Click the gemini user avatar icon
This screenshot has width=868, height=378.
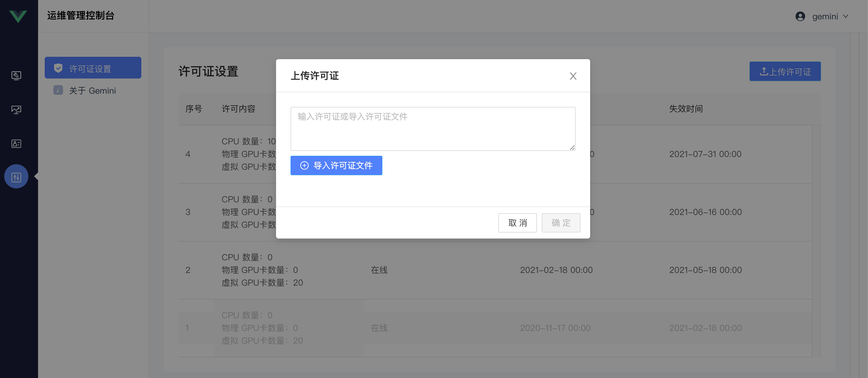point(800,16)
